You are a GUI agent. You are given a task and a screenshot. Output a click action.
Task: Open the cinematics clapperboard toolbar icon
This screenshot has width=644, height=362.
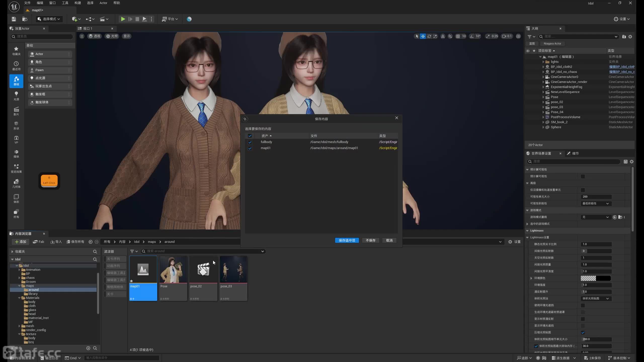click(x=104, y=19)
